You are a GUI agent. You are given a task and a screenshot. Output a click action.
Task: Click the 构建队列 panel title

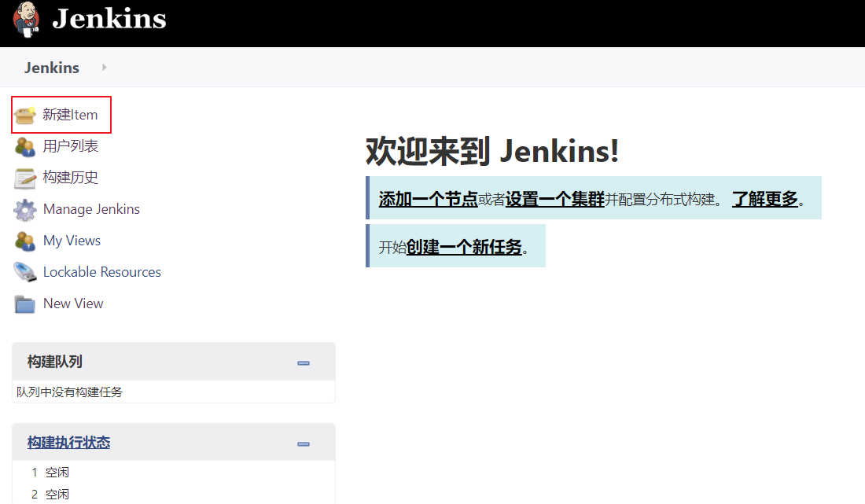(x=54, y=362)
